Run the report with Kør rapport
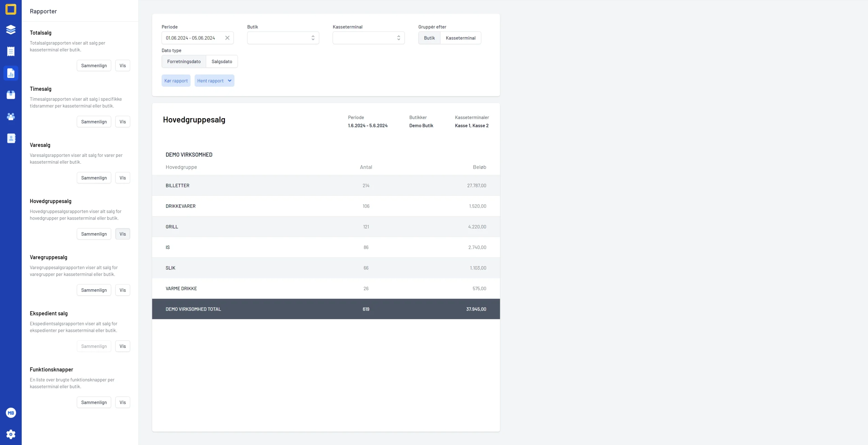The image size is (868, 445). point(176,81)
